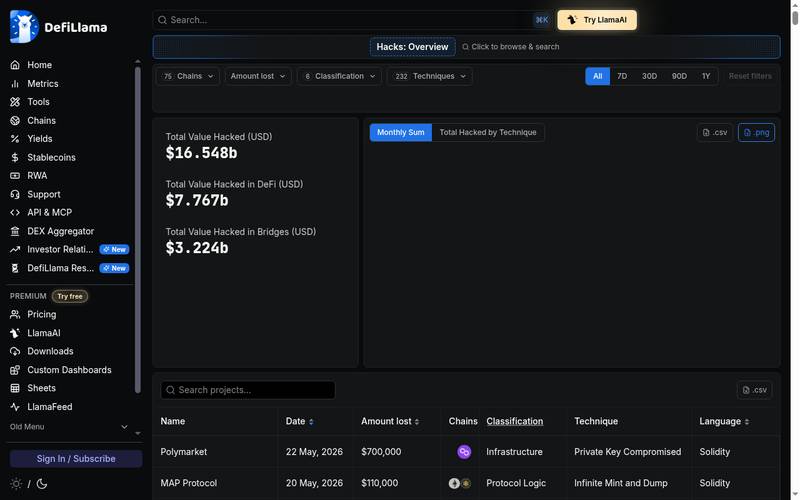Switch to dark theme moon icon
Image resolution: width=800 pixels, height=500 pixels.
pyautogui.click(x=42, y=484)
